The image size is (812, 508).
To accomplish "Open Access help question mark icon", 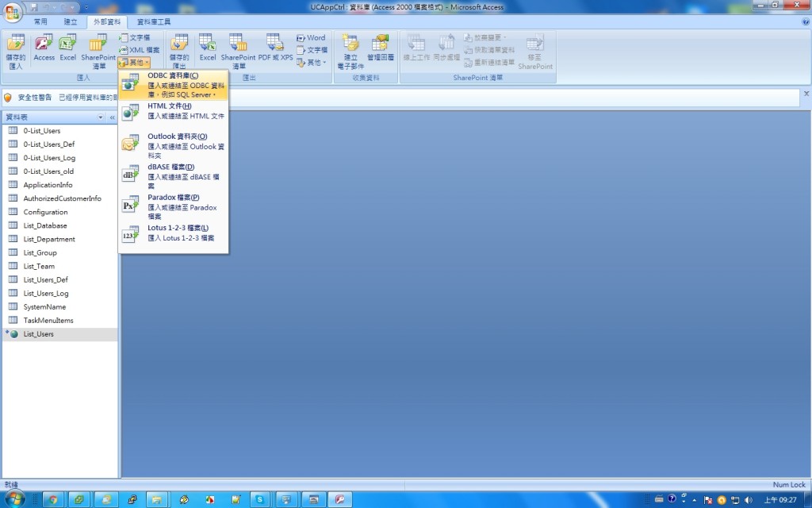I will point(806,21).
